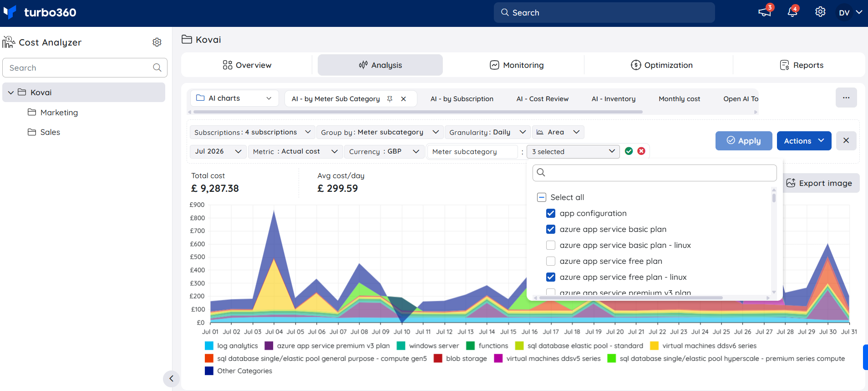The height and width of the screenshot is (391, 868).
Task: Open the AI charts dropdown
Action: [234, 98]
